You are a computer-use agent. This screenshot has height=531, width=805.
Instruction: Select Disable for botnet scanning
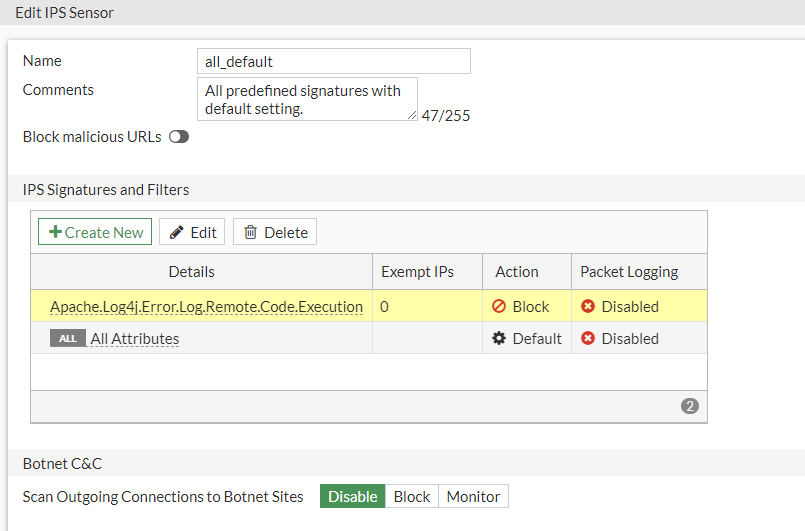tap(353, 496)
